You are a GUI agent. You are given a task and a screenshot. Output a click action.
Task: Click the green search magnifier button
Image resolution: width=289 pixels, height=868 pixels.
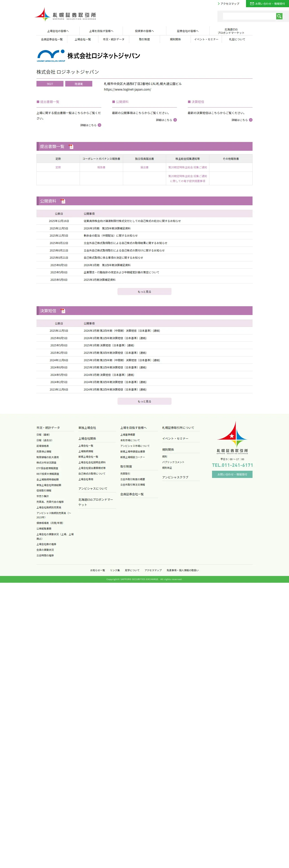pos(279,16)
